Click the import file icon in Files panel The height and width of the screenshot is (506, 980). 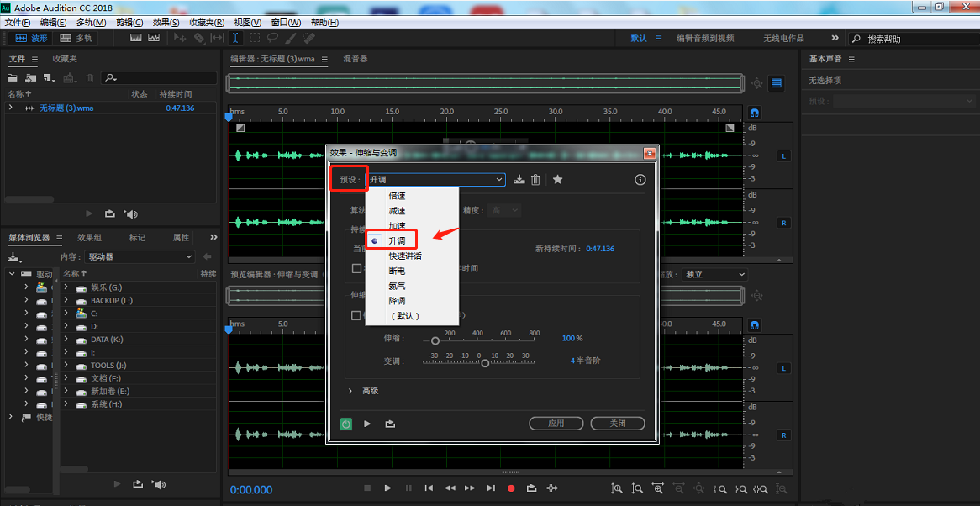point(30,78)
